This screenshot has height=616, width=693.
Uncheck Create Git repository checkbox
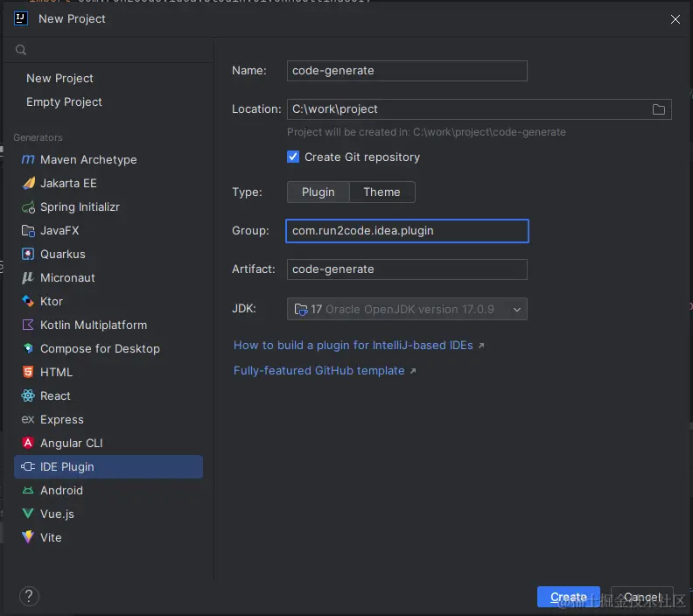(293, 157)
